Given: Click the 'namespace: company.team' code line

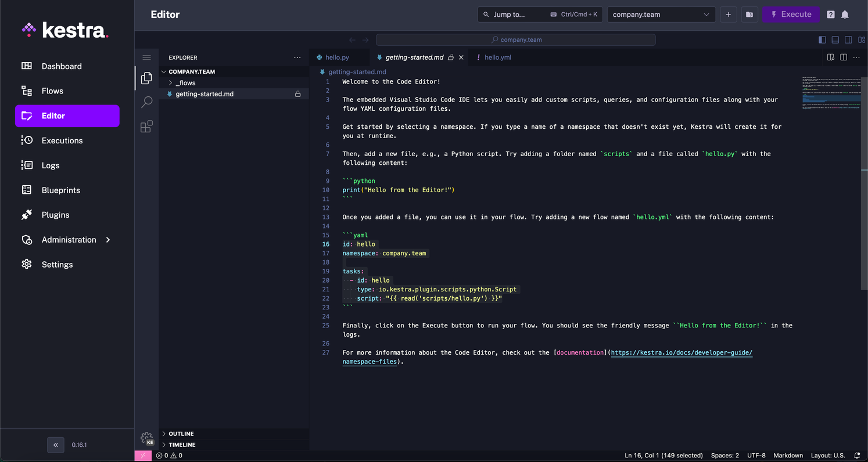Looking at the screenshot, I should (x=384, y=253).
